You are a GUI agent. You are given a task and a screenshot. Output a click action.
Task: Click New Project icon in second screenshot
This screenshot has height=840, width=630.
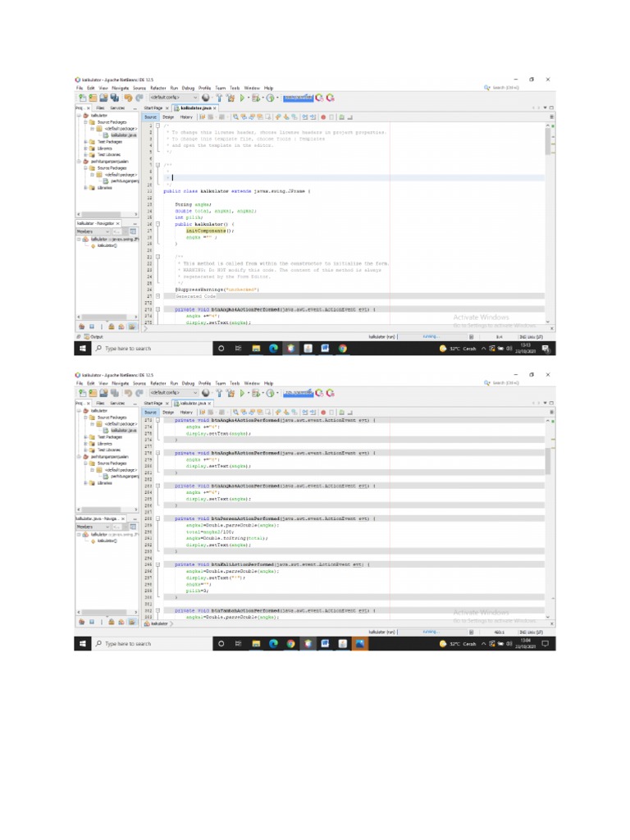point(94,393)
